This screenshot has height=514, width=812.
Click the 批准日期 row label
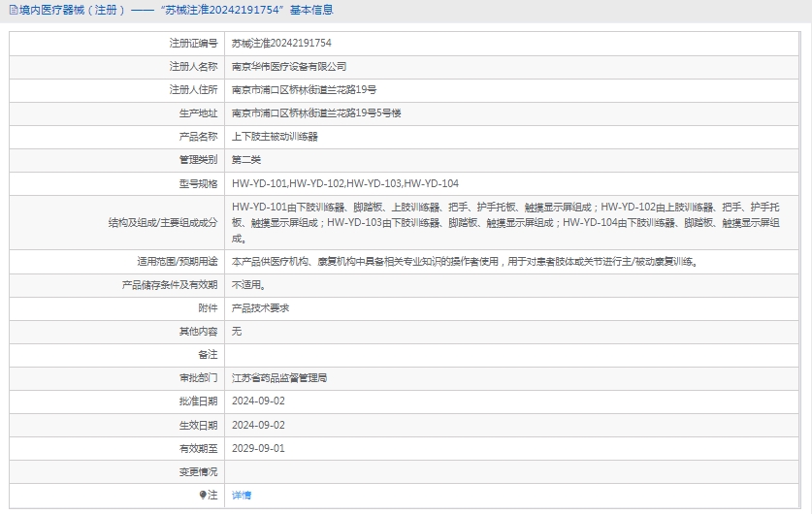click(x=198, y=401)
